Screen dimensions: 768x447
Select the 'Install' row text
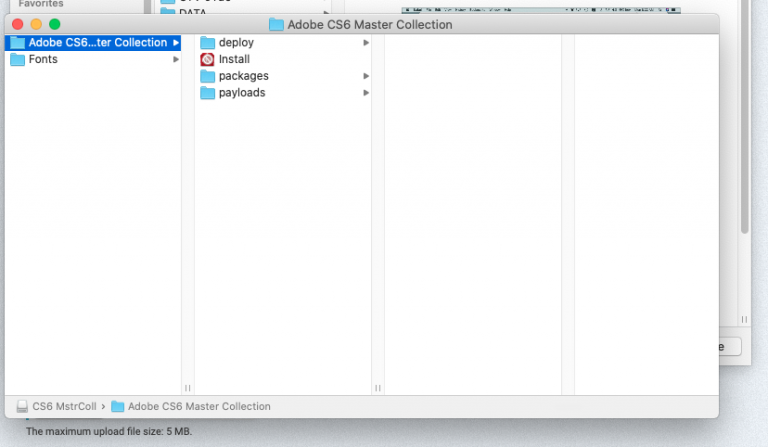tap(234, 59)
